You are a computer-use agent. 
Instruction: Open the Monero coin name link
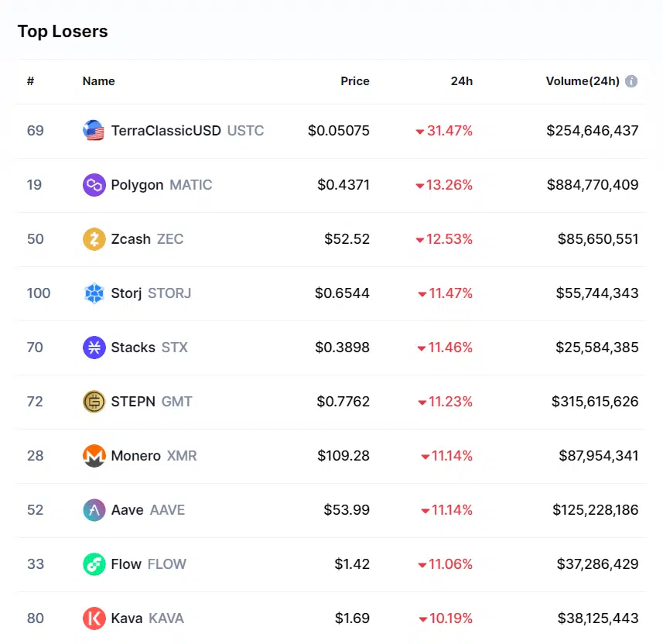136,456
